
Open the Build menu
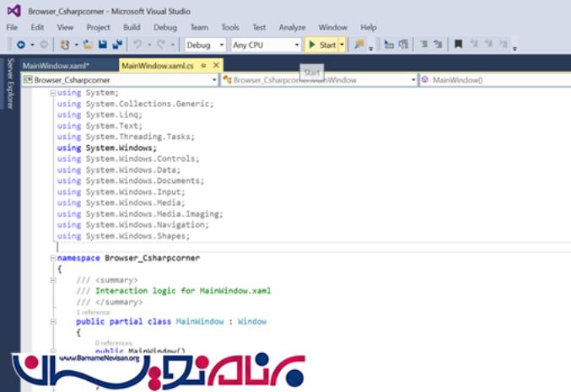click(x=131, y=28)
